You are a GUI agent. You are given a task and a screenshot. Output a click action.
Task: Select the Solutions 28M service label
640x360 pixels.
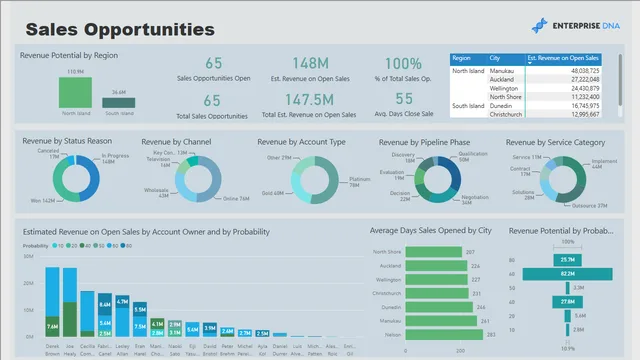click(523, 195)
